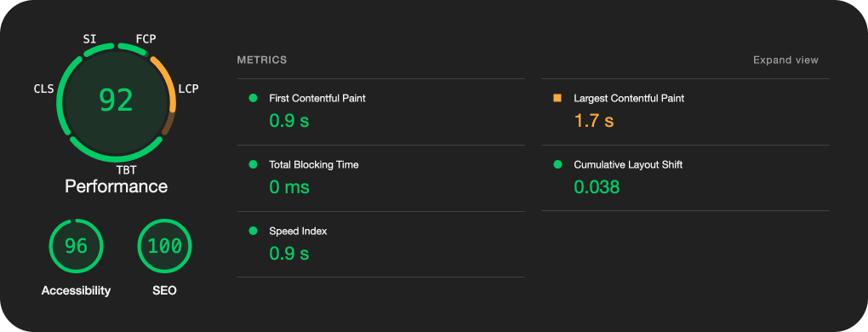
Task: Click the 0.038 layout shift value
Action: click(597, 187)
